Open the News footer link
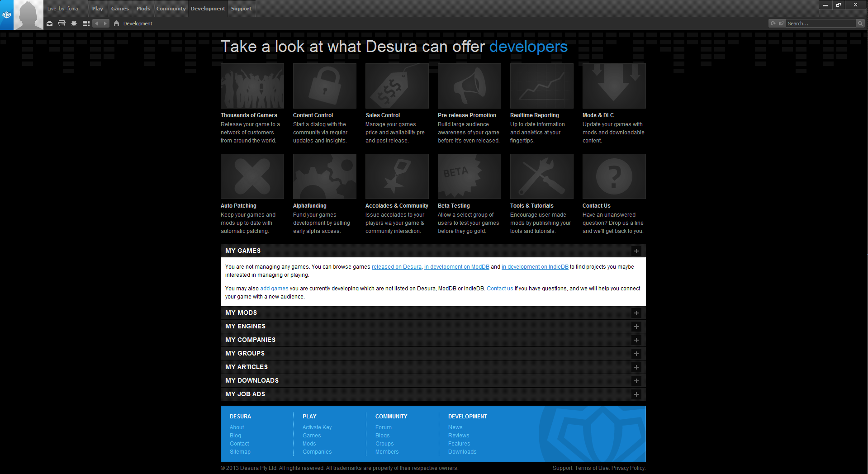The height and width of the screenshot is (474, 868). point(455,427)
